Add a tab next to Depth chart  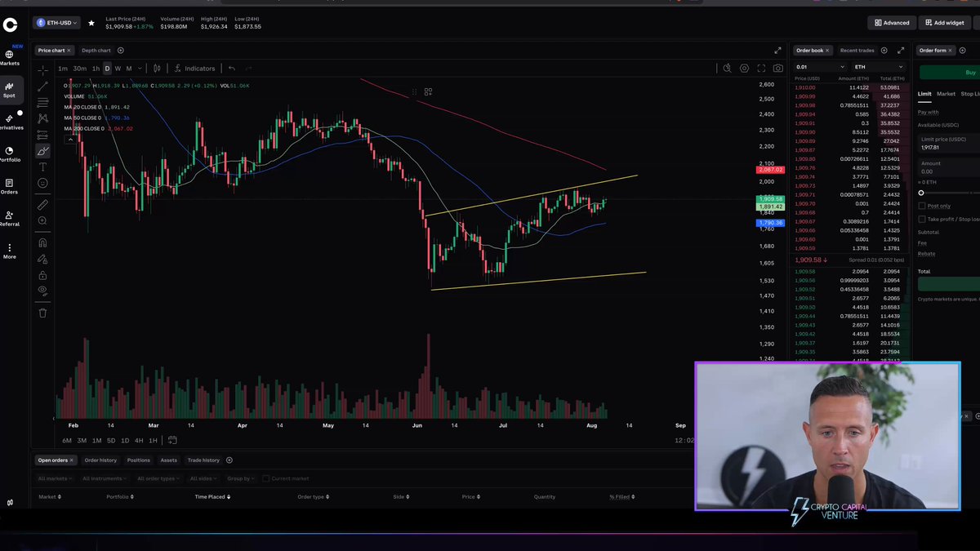(x=121, y=51)
